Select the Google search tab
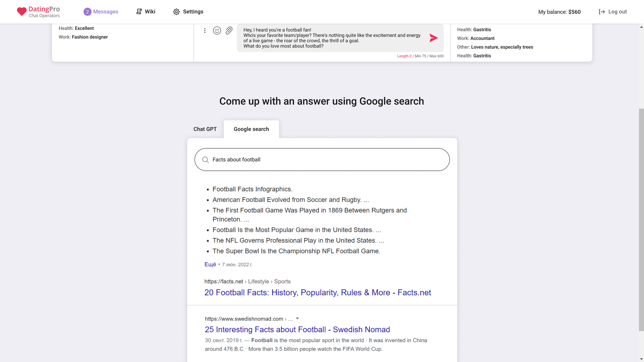 coord(251,129)
